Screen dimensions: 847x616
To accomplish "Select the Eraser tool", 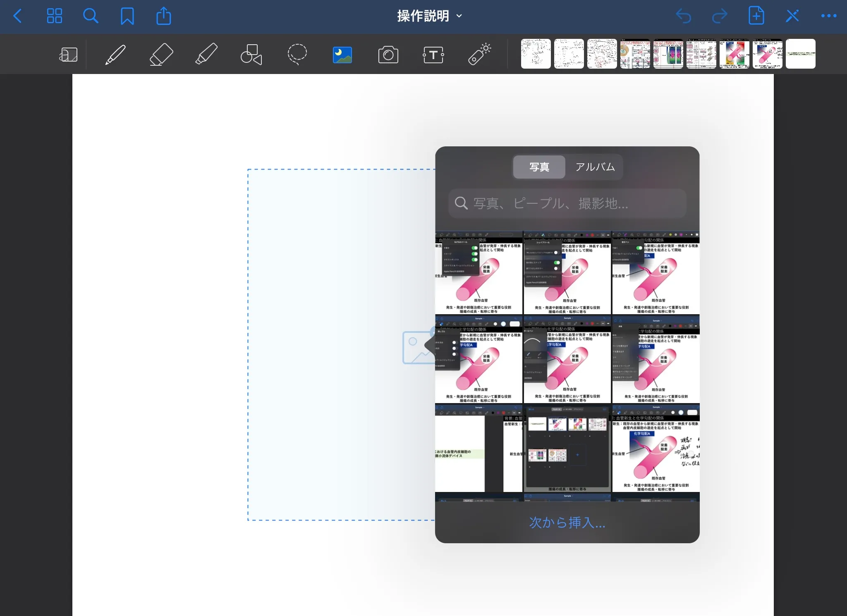I will (x=161, y=54).
